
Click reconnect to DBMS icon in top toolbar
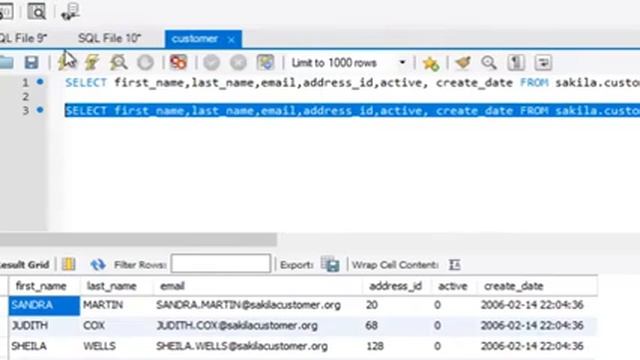[x=70, y=11]
